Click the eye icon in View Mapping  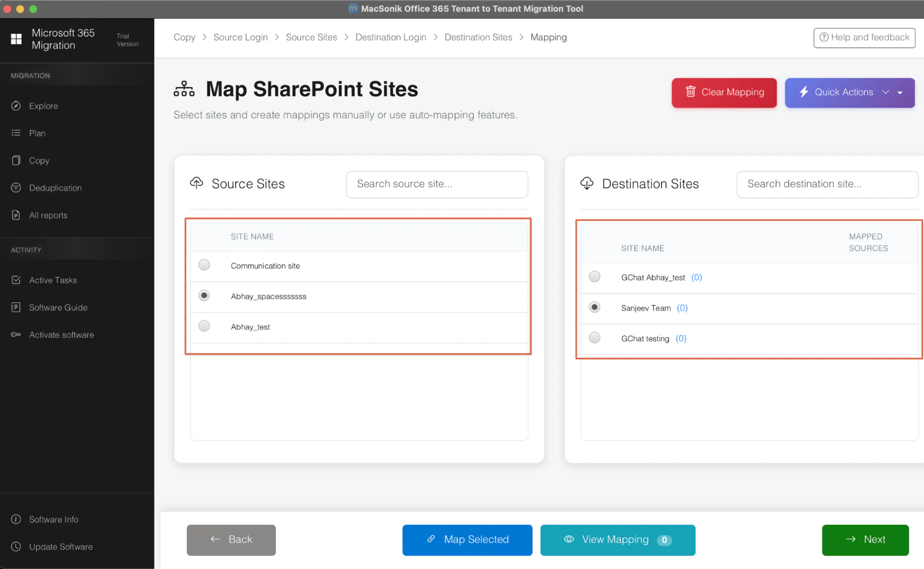(x=569, y=539)
